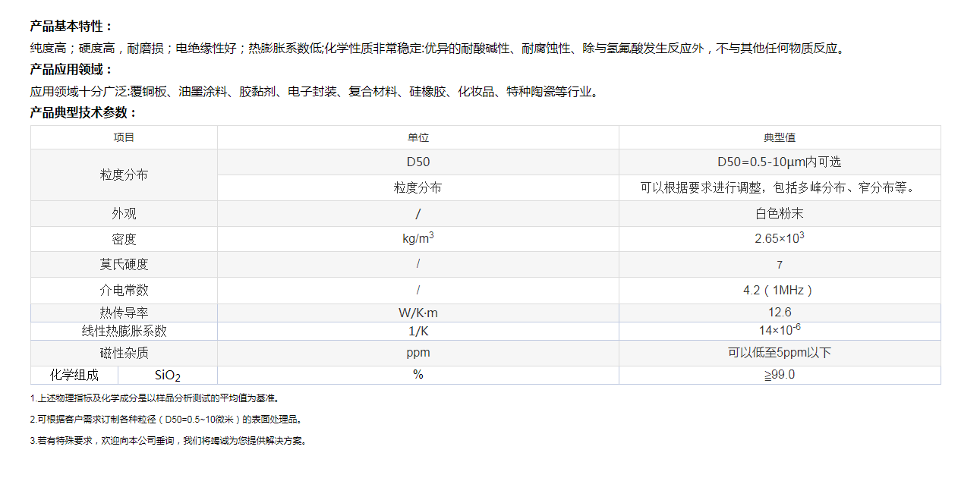
Task: Click the 可以低至5ppm以下 value cell
Action: point(779,353)
